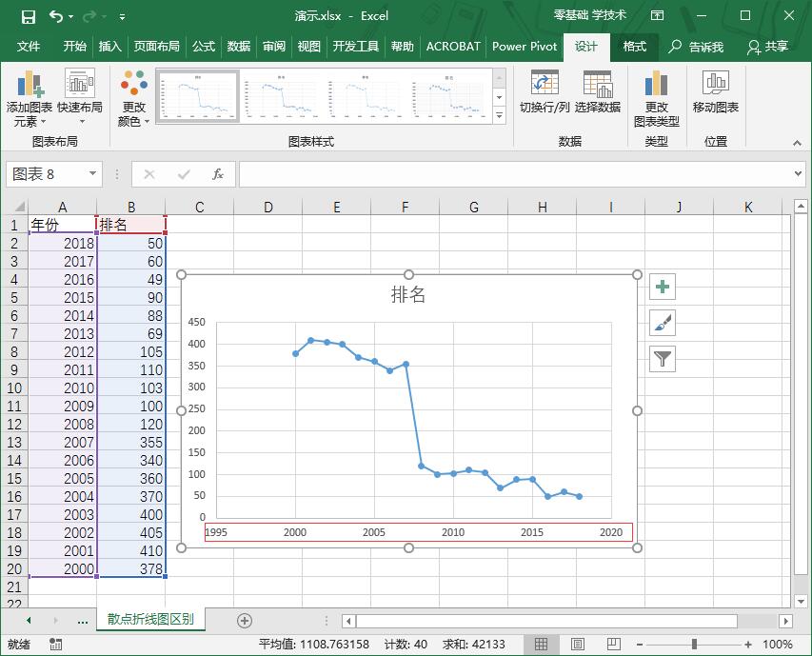The image size is (812, 656).
Task: Click Chart Filters funnel button
Action: coord(663,359)
